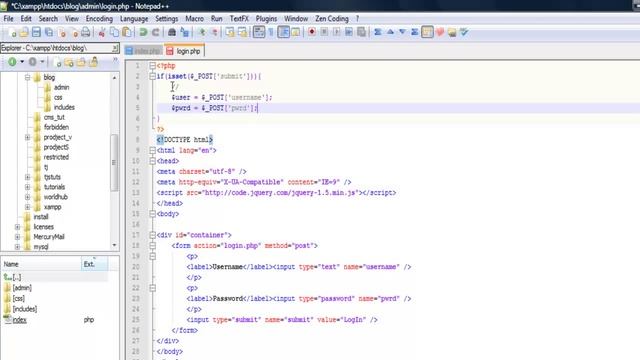Click the Redo arrow icon in the toolbar
Image resolution: width=640 pixels, height=360 pixels.
[x=156, y=32]
